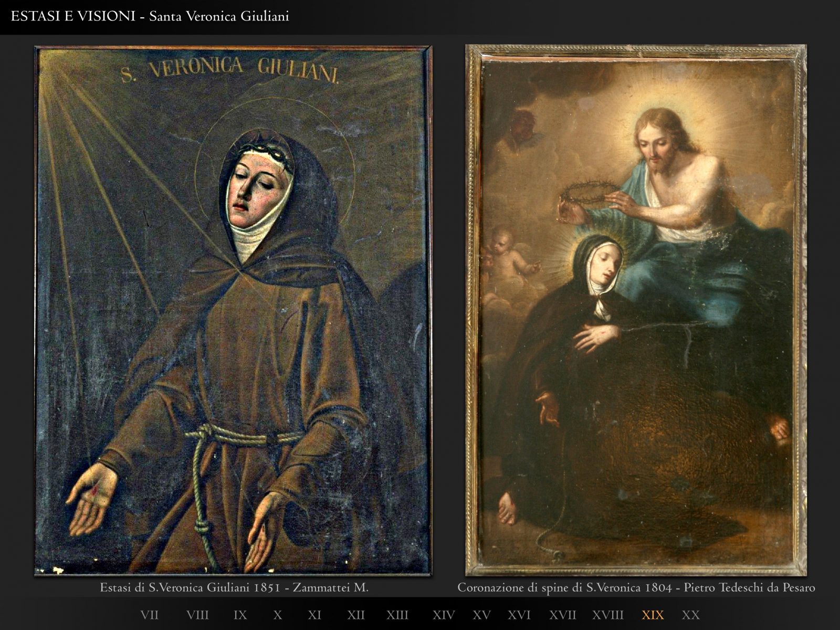The width and height of the screenshot is (840, 630).
Task: Go to section XVIII
Action: click(x=608, y=615)
